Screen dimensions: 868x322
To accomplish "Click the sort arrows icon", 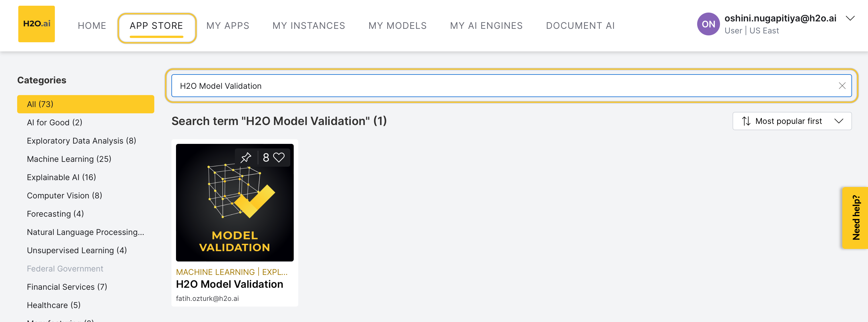I will [746, 121].
